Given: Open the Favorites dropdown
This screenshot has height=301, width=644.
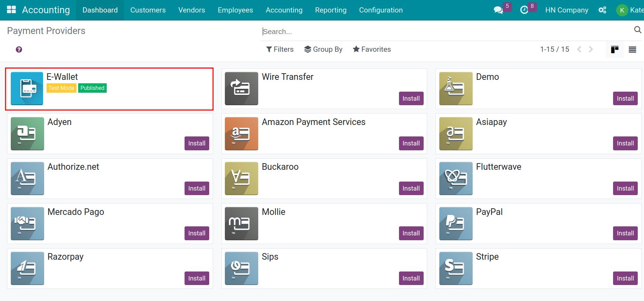Looking at the screenshot, I should [372, 49].
